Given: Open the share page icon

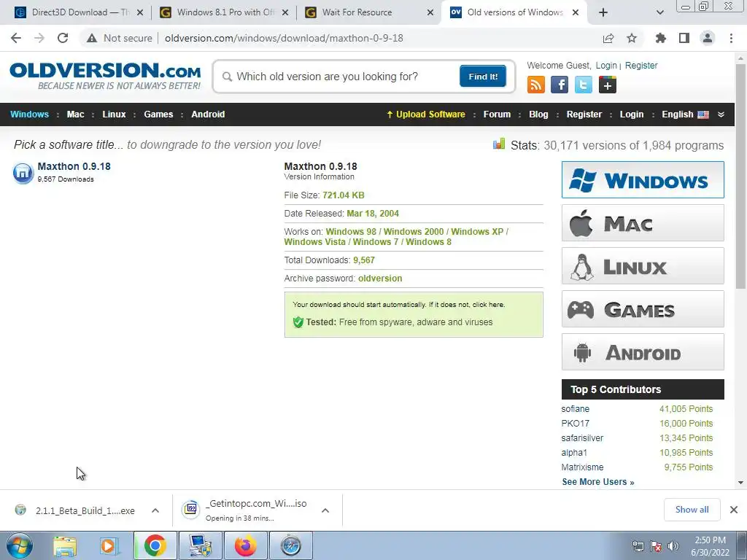Looking at the screenshot, I should coord(608,38).
